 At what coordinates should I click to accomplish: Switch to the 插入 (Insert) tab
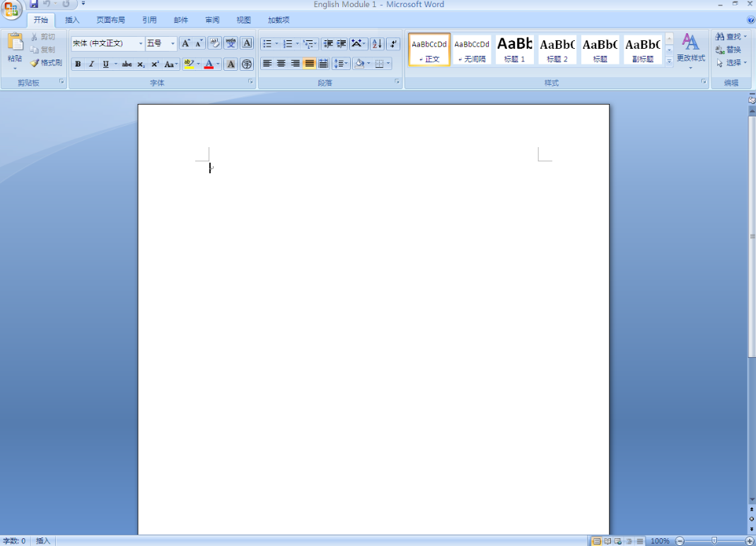coord(72,20)
